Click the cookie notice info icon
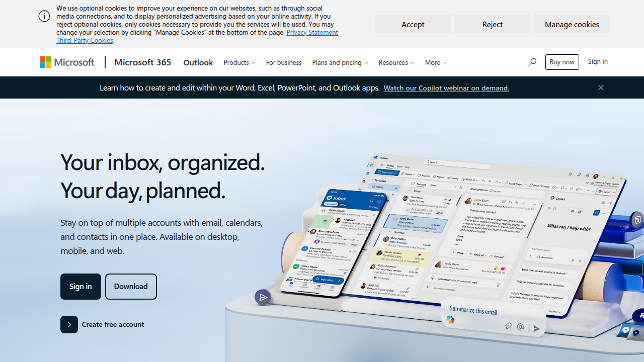This screenshot has width=644, height=362. 44,16
